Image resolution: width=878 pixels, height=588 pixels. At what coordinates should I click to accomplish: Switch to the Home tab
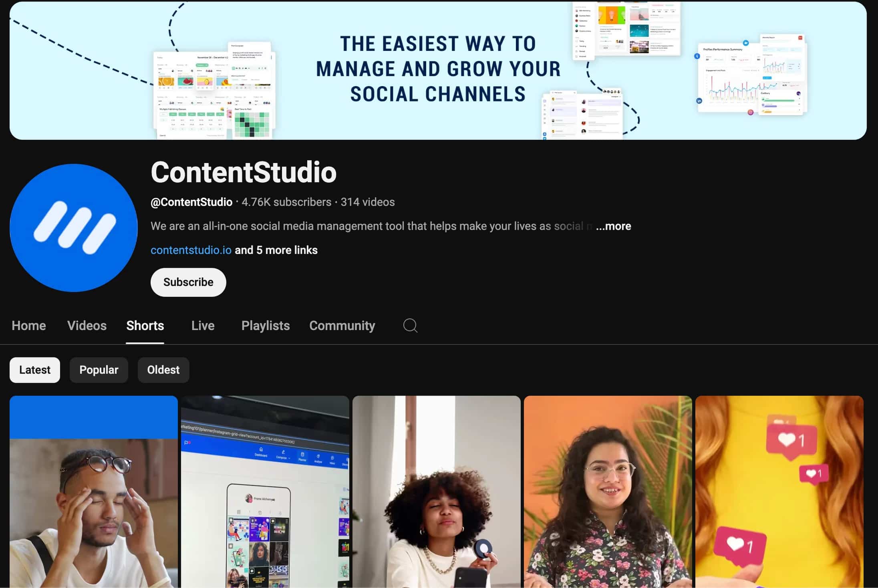(28, 326)
